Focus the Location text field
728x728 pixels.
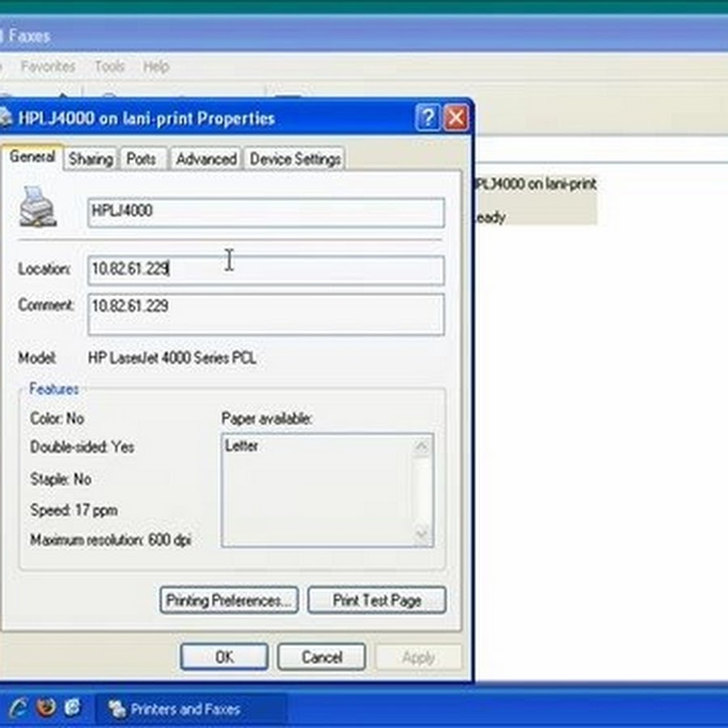[x=265, y=270]
